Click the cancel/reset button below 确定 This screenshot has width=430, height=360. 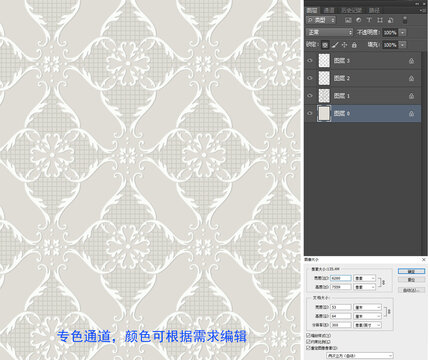[411, 280]
